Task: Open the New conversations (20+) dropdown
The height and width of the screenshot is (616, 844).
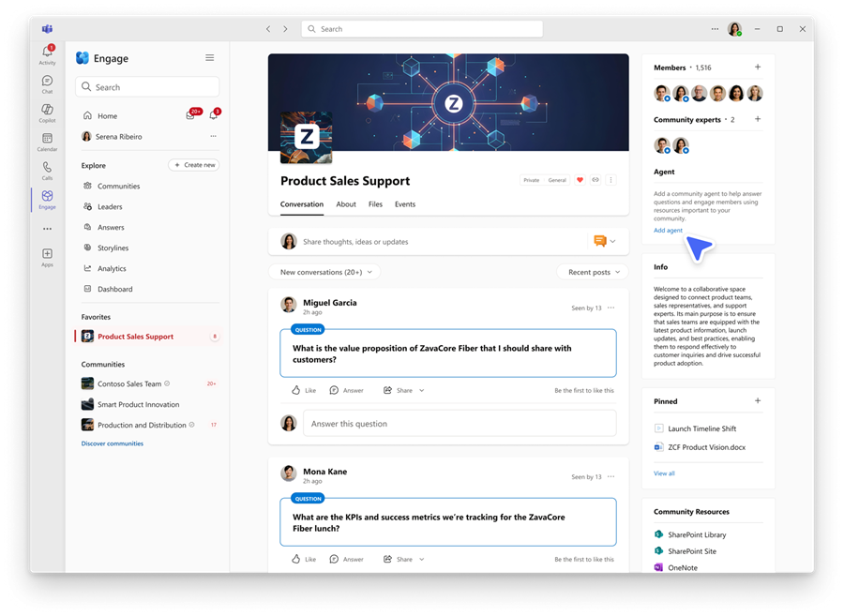Action: point(324,271)
